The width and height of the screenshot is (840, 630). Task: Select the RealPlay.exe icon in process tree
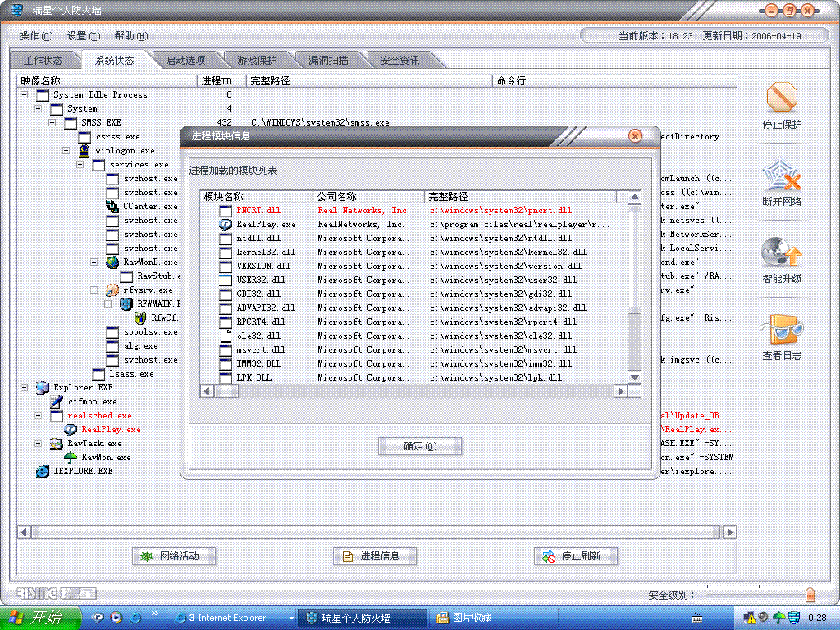coord(71,429)
